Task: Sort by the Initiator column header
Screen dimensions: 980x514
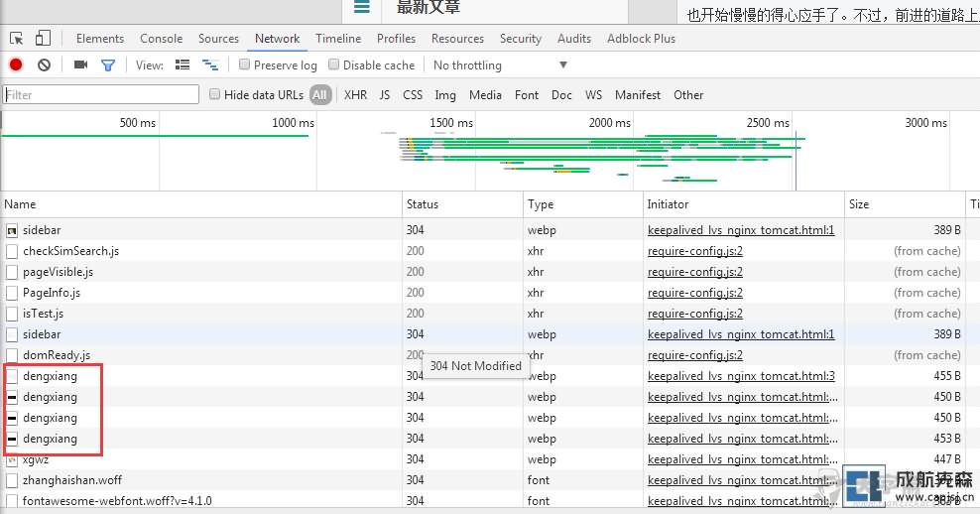Action: pos(743,204)
